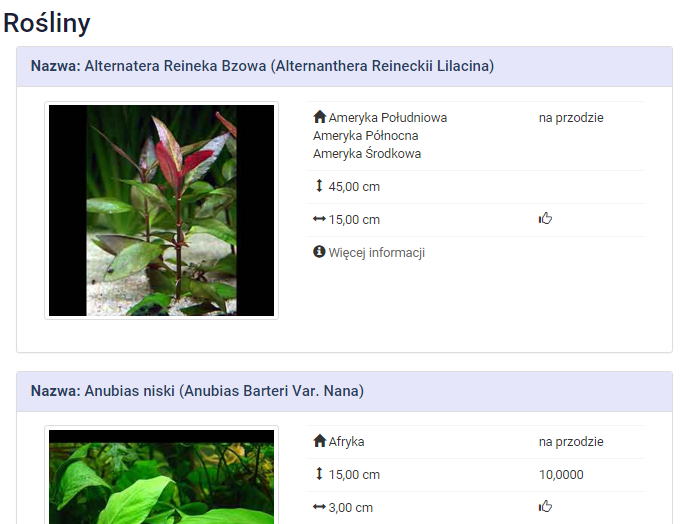This screenshot has width=698, height=524.
Task: Click the Ameryka Północna origin text
Action: click(365, 135)
